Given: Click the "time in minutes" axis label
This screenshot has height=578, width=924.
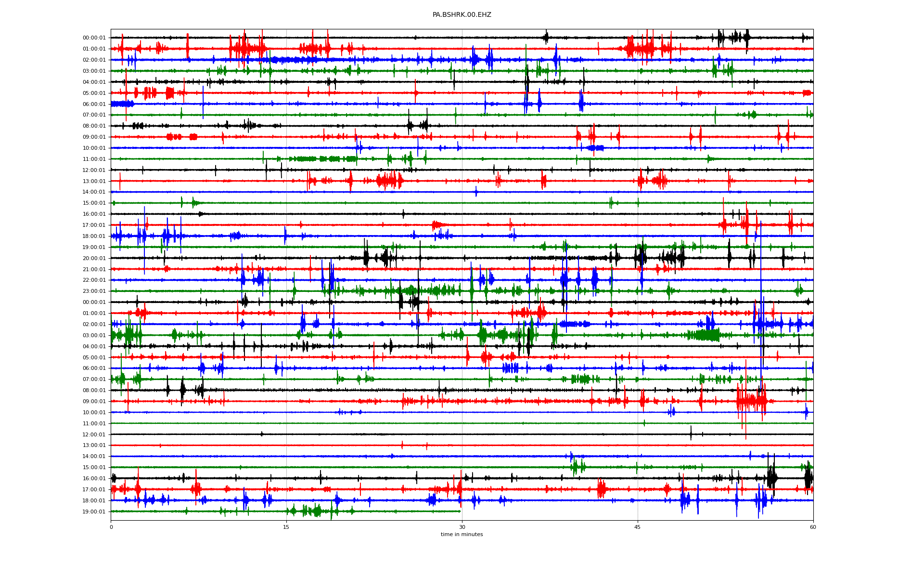Looking at the screenshot, I should [462, 534].
